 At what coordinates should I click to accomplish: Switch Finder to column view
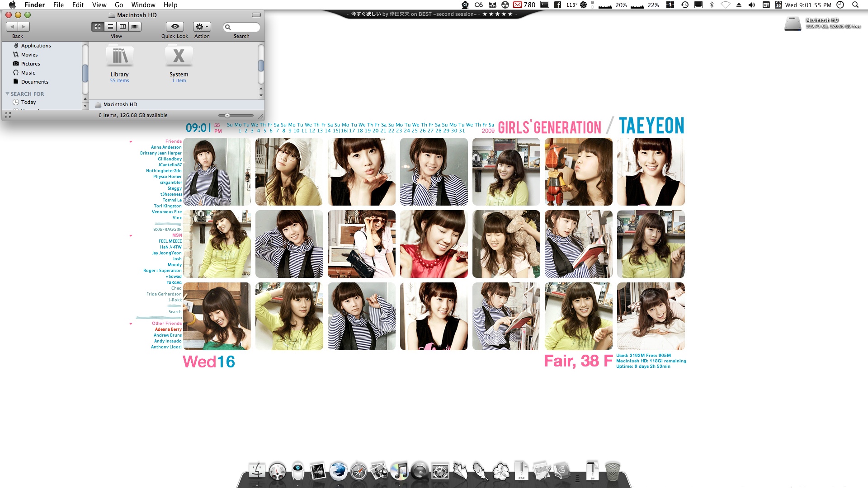(123, 27)
